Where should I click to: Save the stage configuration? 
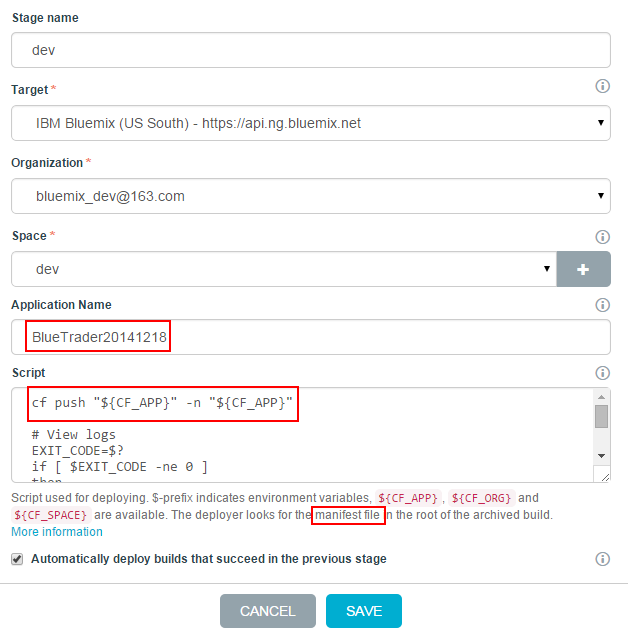363,611
